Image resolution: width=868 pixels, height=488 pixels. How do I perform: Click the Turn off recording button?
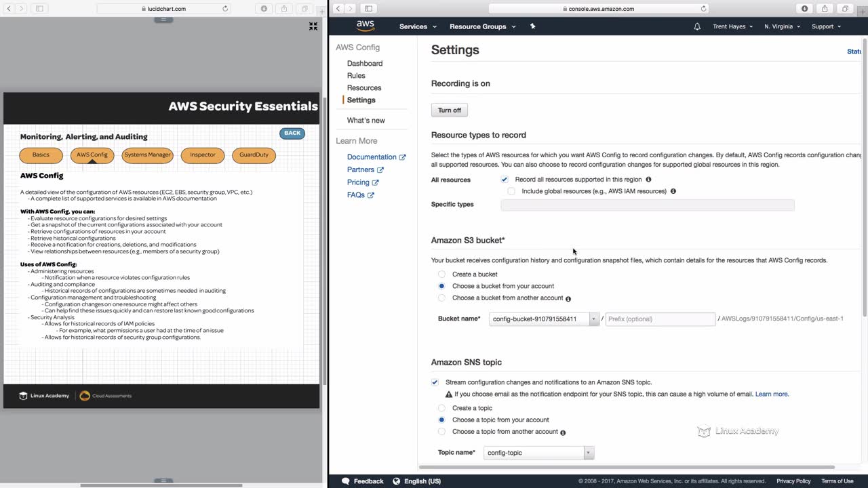(450, 110)
